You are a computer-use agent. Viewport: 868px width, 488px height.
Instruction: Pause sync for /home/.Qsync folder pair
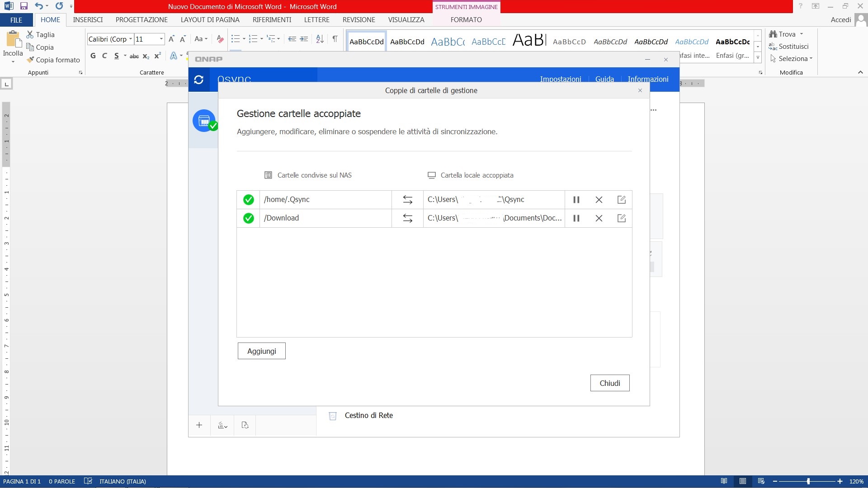click(x=576, y=200)
